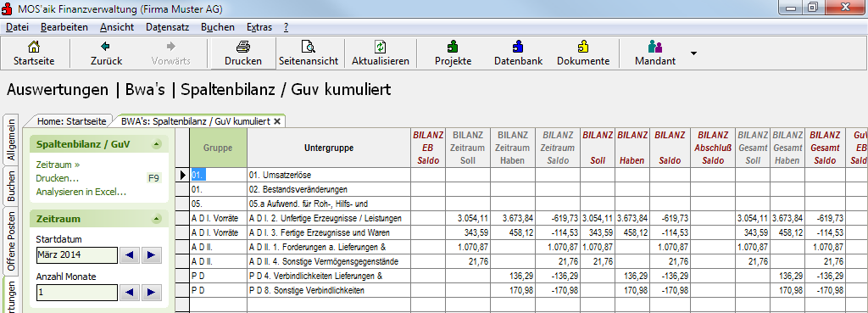Click BILANZ EB Saldo column header
This screenshot has height=313, width=868.
pos(428,148)
